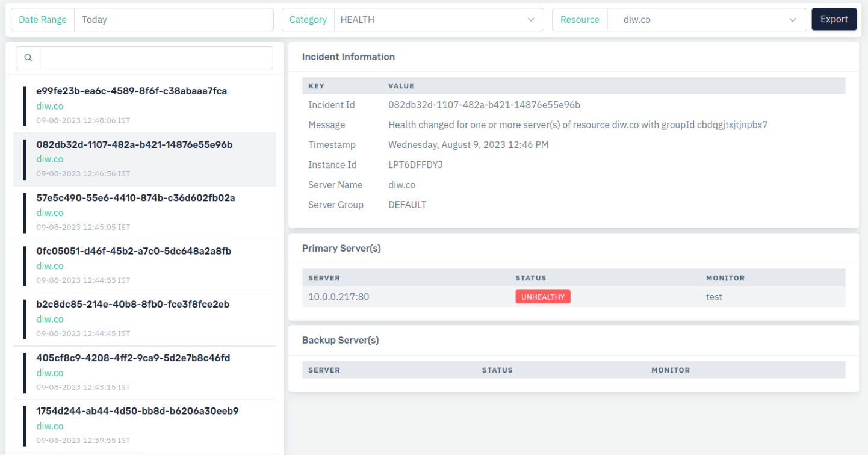Click the red UNHEALTHY status badge
Screen dimensions: 868x455
pyautogui.click(x=542, y=297)
